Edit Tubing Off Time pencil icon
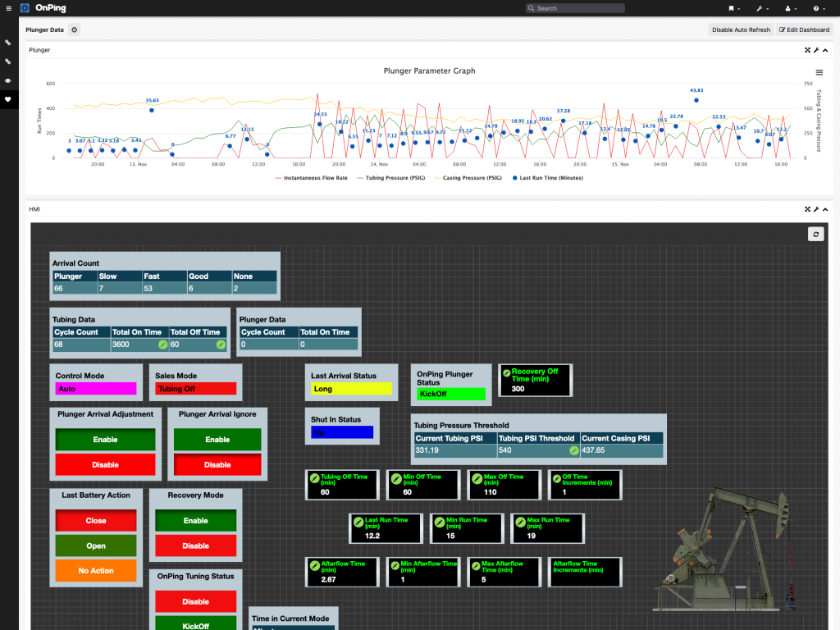The image size is (840, 630). (314, 478)
